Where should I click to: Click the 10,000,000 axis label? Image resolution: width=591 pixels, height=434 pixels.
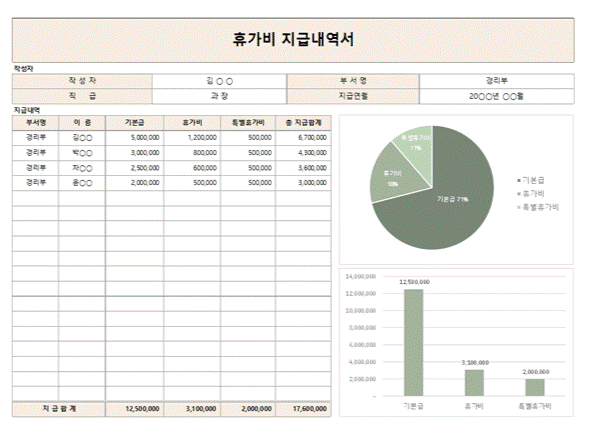point(361,311)
